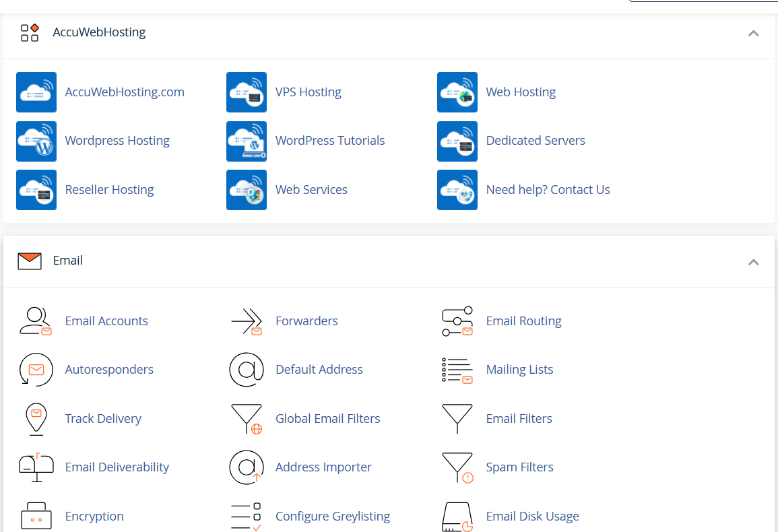Image resolution: width=778 pixels, height=532 pixels.
Task: Open the WordPress Tutorials link
Action: [x=330, y=141]
